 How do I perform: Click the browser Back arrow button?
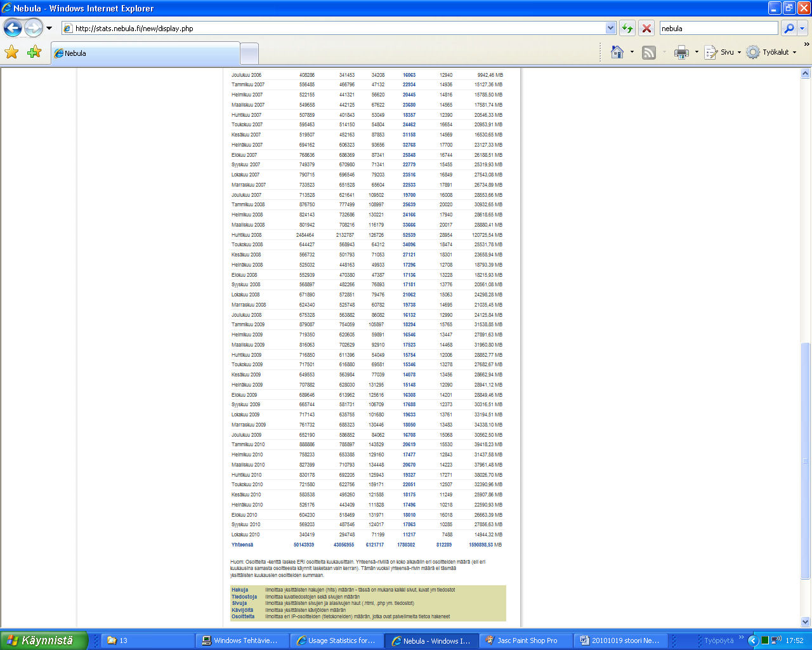tap(13, 28)
